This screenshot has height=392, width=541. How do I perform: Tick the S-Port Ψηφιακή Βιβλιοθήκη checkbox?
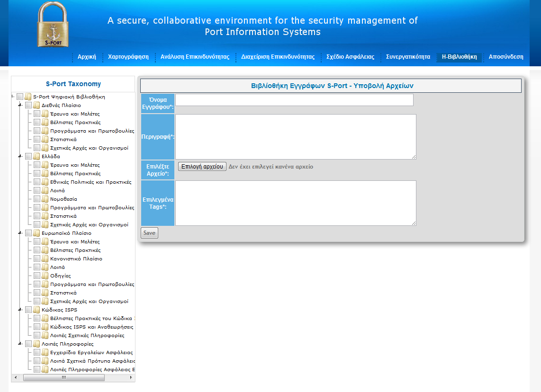pos(20,97)
